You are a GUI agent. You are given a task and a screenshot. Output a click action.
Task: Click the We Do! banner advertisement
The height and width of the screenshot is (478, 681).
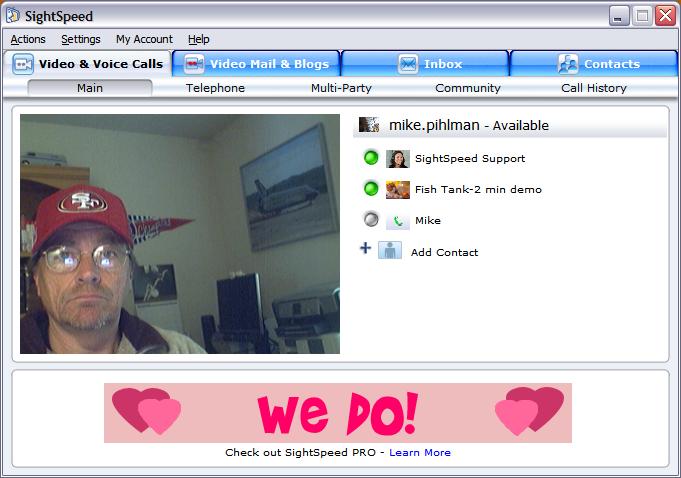pos(338,412)
